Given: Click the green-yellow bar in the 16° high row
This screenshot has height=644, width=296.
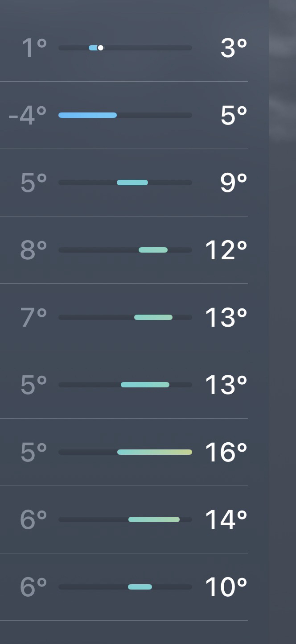Looking at the screenshot, I should (x=155, y=452).
